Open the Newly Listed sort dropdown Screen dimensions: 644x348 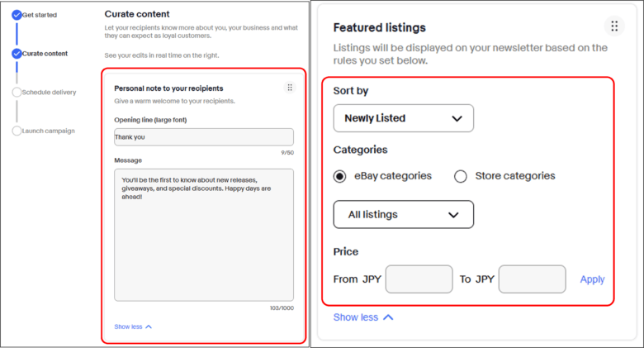point(403,118)
